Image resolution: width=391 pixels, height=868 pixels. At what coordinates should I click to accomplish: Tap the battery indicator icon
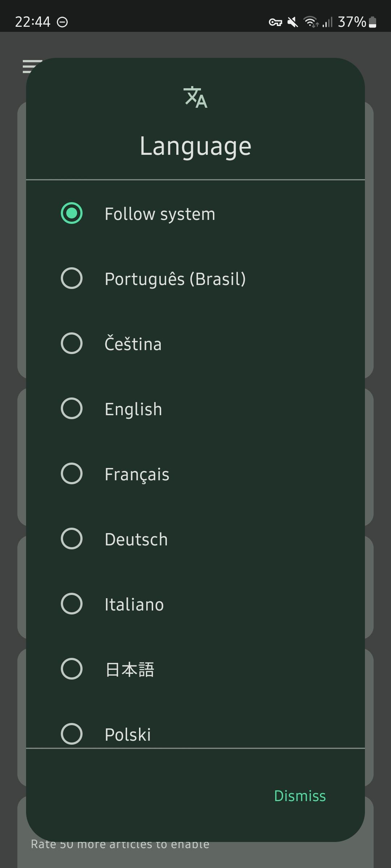[x=373, y=22]
